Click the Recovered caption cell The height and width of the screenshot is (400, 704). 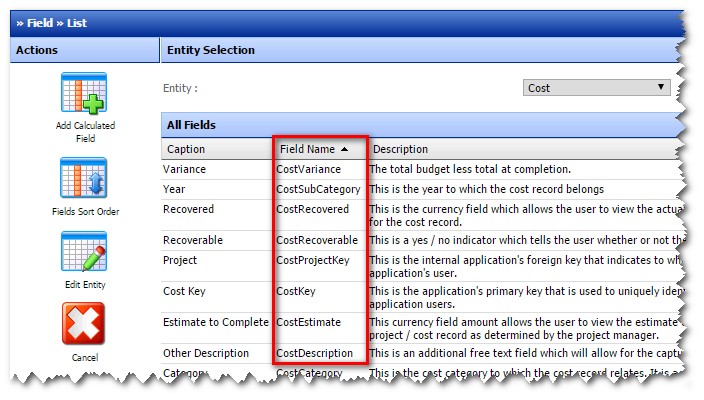click(188, 209)
